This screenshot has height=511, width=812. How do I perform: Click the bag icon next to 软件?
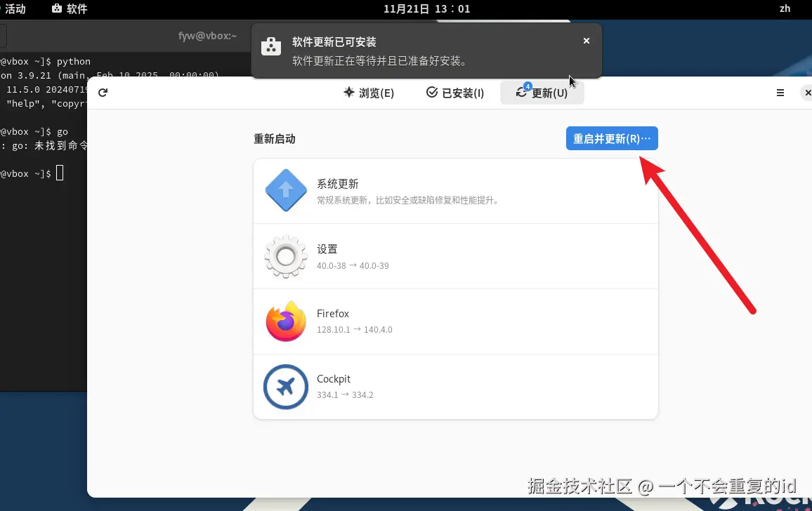57,8
